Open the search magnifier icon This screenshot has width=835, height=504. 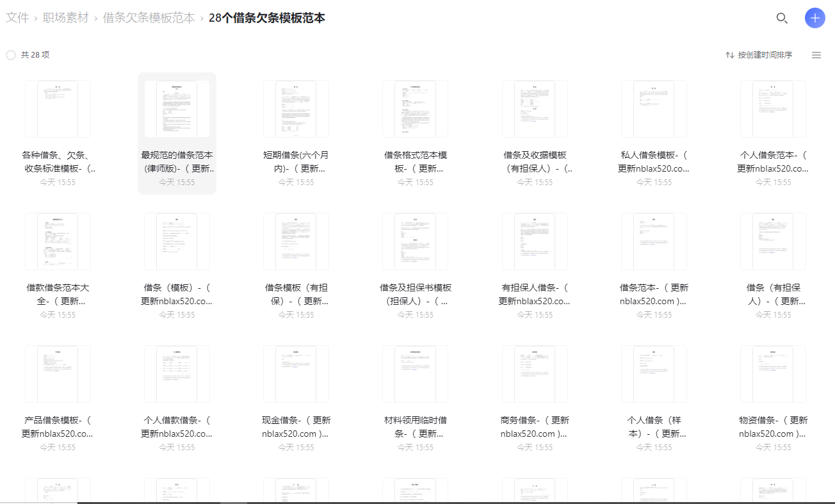[x=782, y=18]
